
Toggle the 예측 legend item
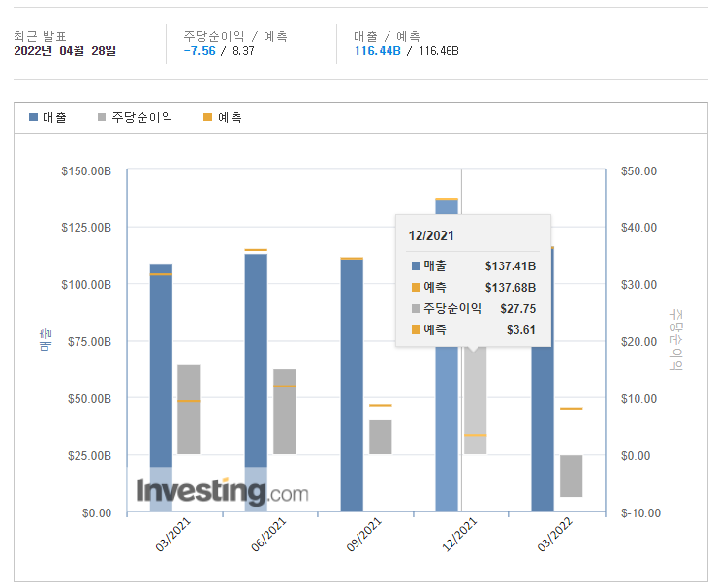pyautogui.click(x=223, y=118)
